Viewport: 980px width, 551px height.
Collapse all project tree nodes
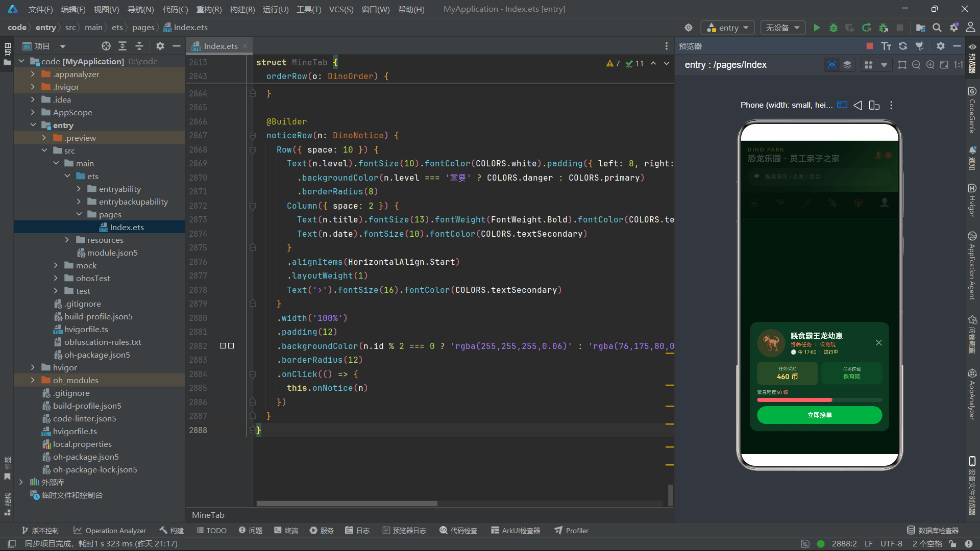[x=139, y=46]
